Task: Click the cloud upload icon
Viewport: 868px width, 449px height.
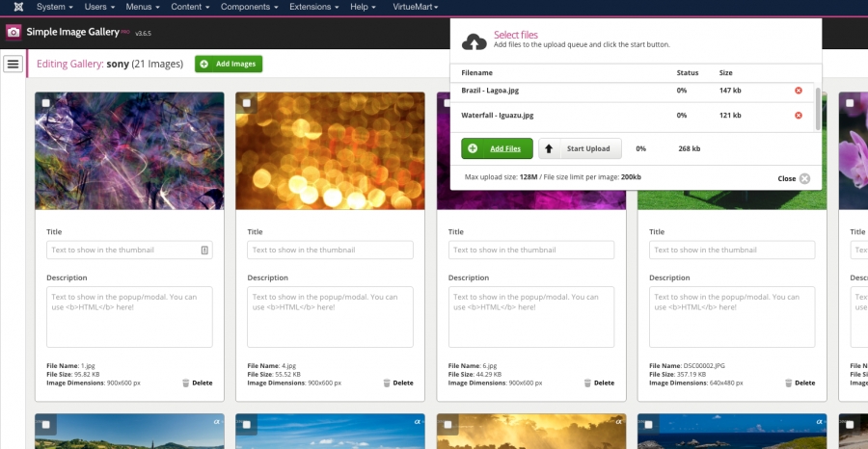Action: pyautogui.click(x=474, y=41)
